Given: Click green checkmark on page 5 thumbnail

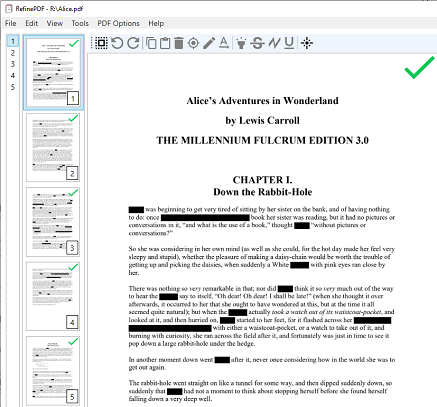Looking at the screenshot, I should click(x=73, y=341).
